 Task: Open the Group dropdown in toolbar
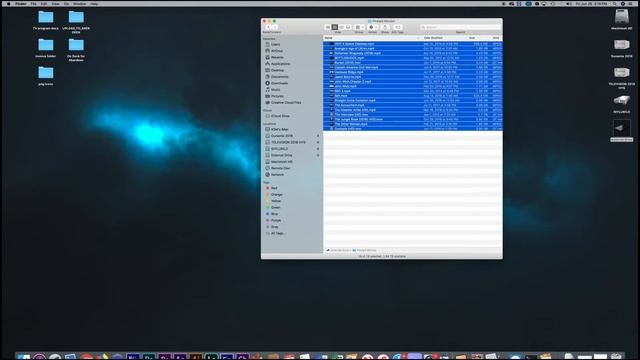click(359, 27)
